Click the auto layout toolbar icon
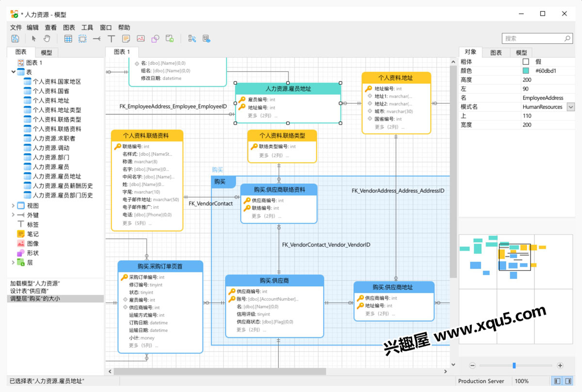The width and height of the screenshot is (582, 392). [192, 39]
